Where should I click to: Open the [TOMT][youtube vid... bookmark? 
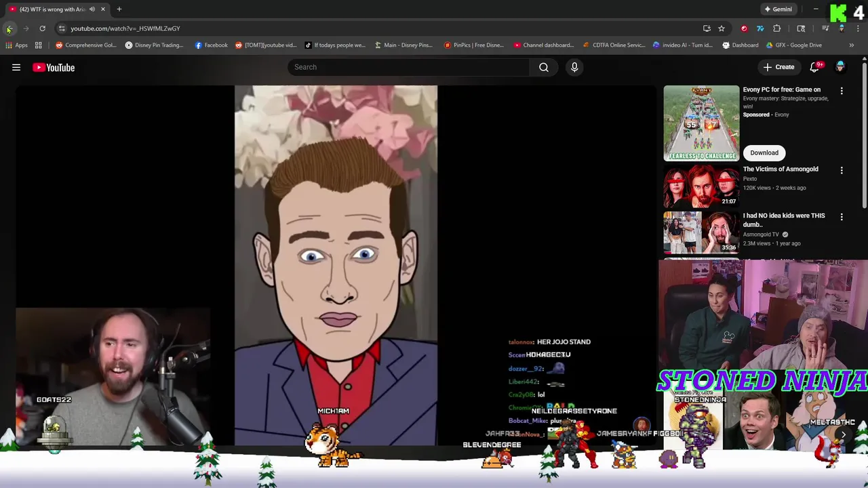[266, 45]
